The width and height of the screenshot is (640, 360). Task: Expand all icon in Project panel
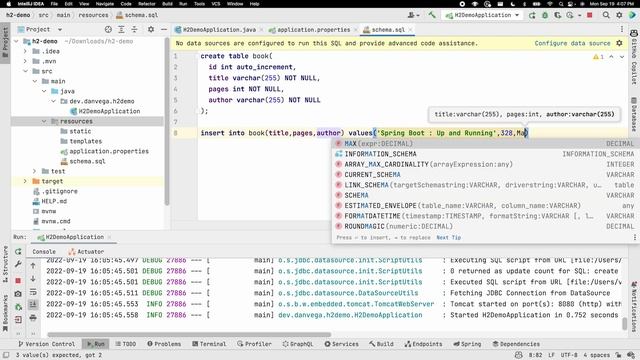[x=121, y=29]
